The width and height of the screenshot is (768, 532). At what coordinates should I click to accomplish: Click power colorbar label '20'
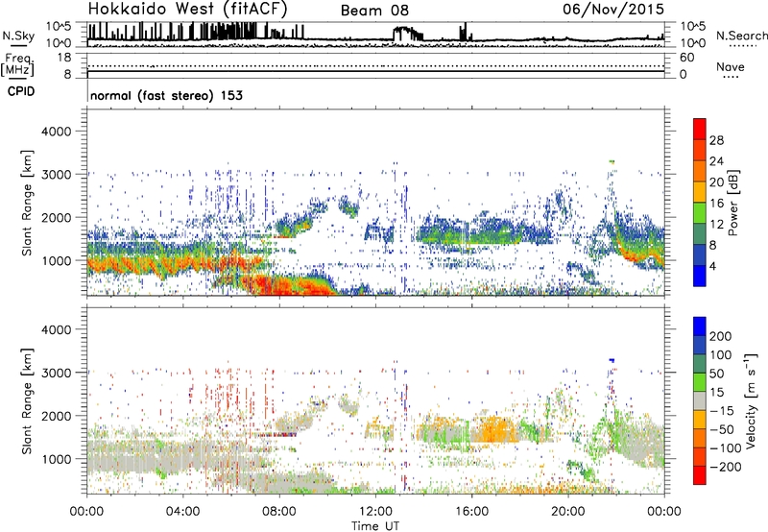[x=716, y=182]
